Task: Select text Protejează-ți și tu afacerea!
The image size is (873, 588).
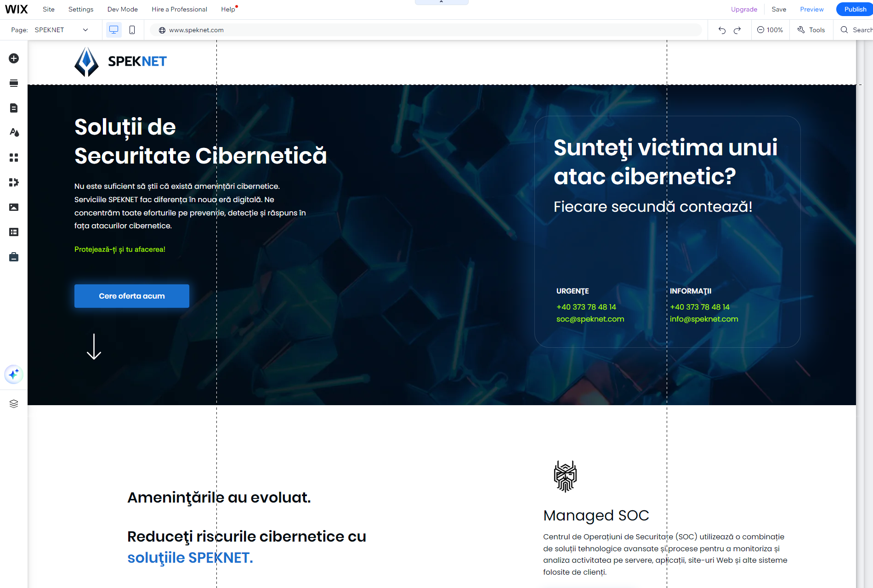Action: pyautogui.click(x=120, y=249)
